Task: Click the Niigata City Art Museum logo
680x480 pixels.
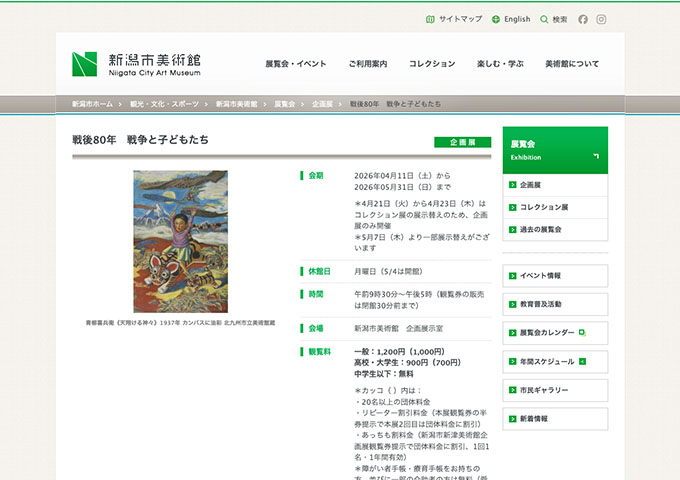Action: pyautogui.click(x=136, y=64)
